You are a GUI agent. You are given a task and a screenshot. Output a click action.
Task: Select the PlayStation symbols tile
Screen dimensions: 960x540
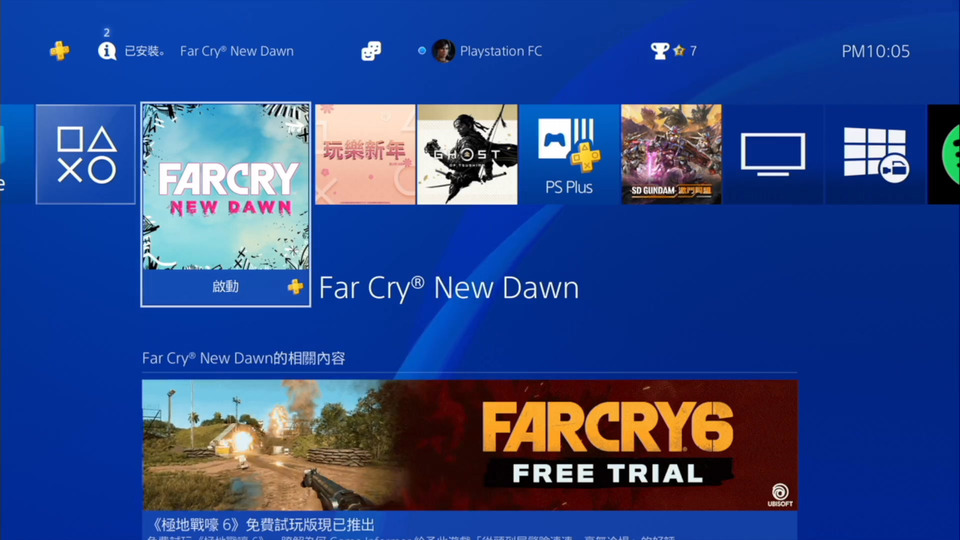click(86, 154)
